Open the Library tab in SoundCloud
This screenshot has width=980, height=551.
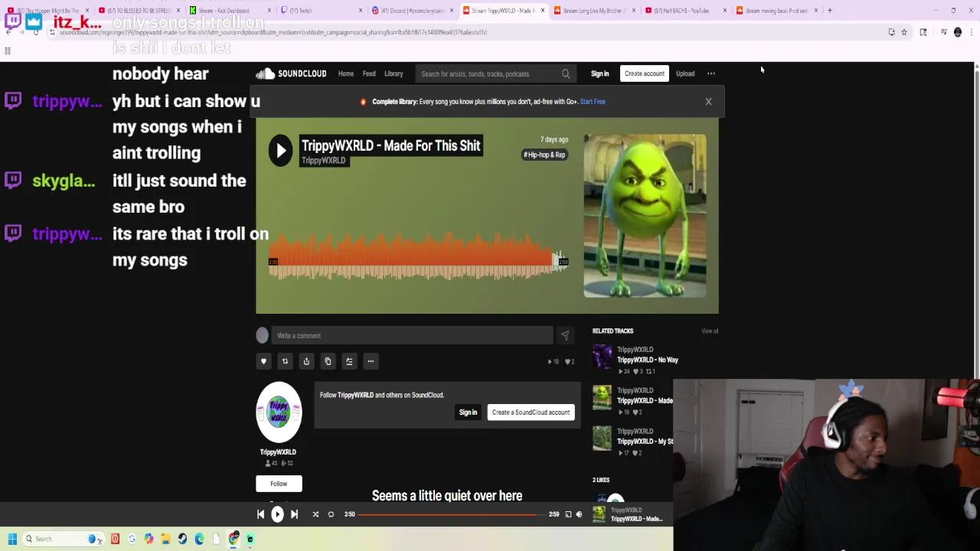394,73
